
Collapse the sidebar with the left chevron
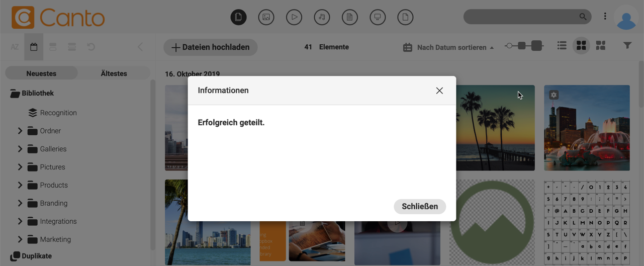click(140, 47)
